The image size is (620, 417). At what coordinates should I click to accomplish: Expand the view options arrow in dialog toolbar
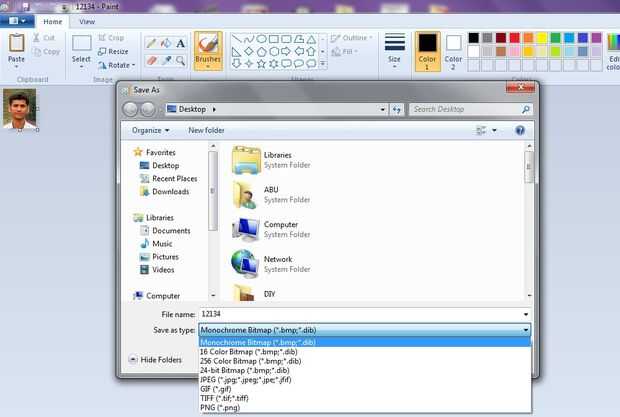click(x=494, y=130)
